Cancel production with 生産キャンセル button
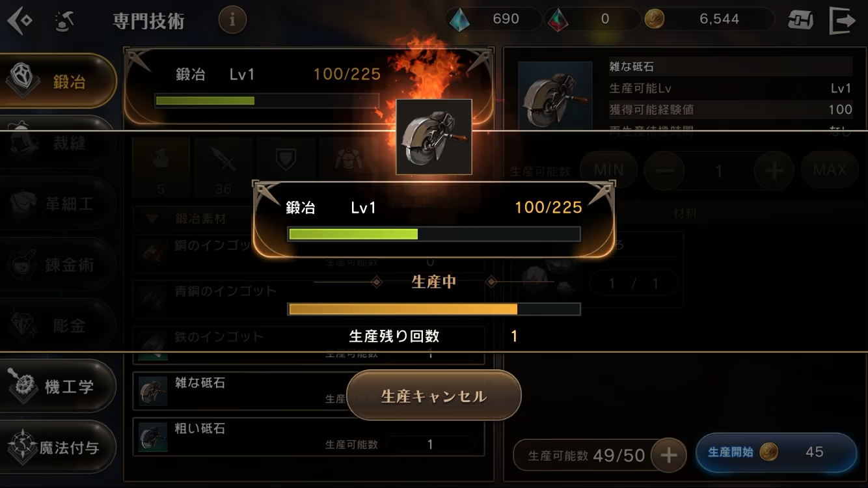 click(434, 396)
